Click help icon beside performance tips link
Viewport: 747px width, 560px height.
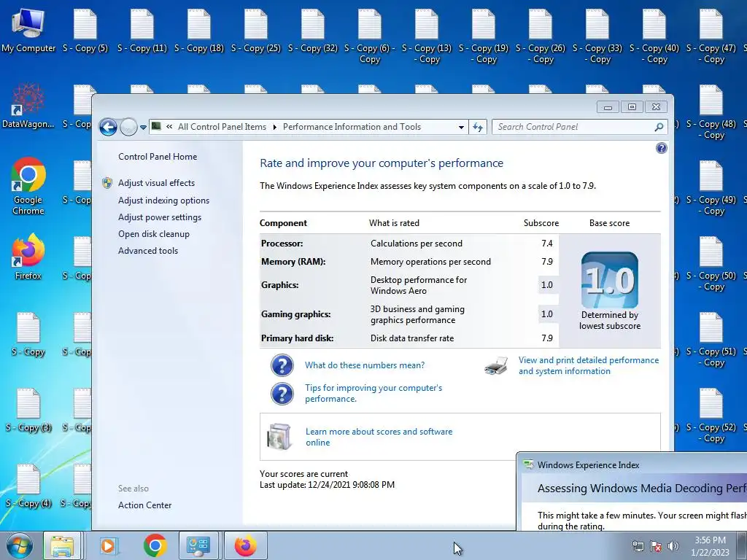pos(282,394)
